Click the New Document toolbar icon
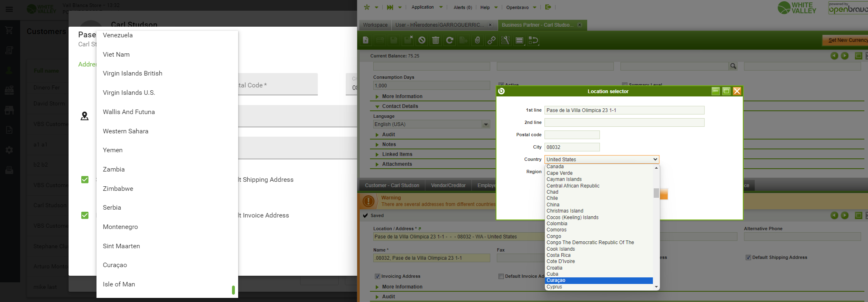The image size is (868, 302). 366,40
